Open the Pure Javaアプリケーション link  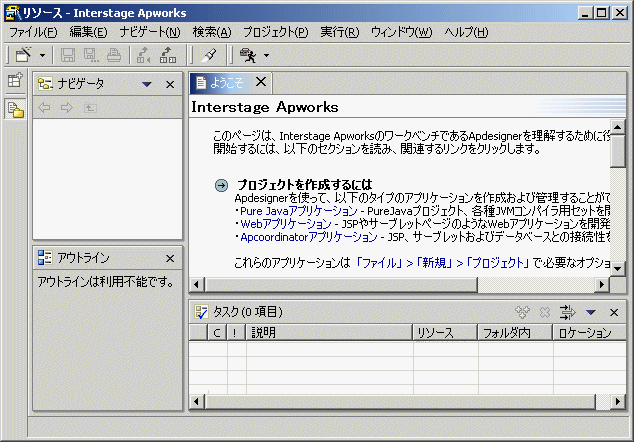click(x=298, y=211)
